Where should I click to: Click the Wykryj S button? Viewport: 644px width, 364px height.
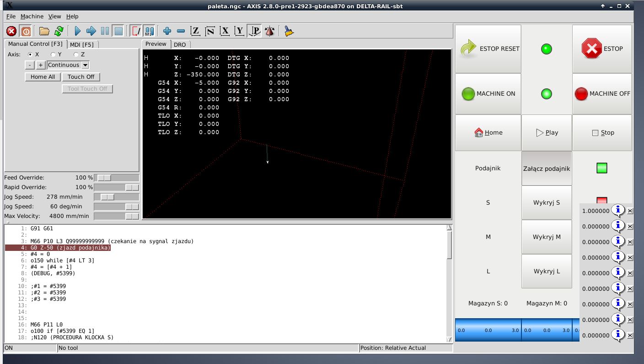pyautogui.click(x=547, y=202)
